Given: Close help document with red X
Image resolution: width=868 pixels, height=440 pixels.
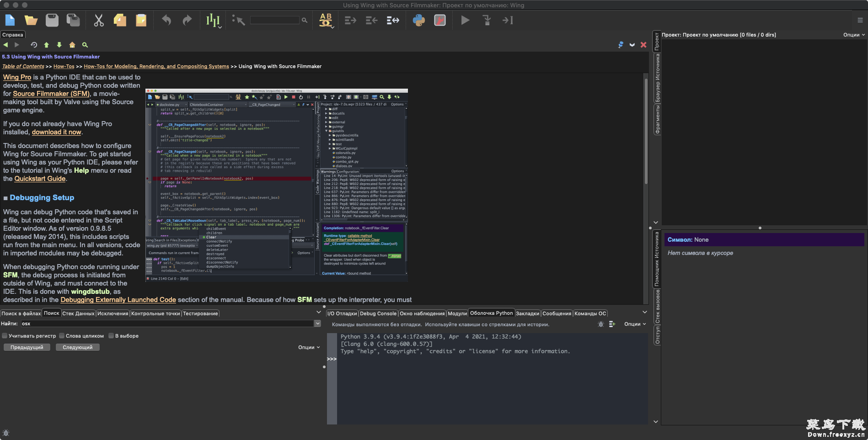Looking at the screenshot, I should (643, 45).
